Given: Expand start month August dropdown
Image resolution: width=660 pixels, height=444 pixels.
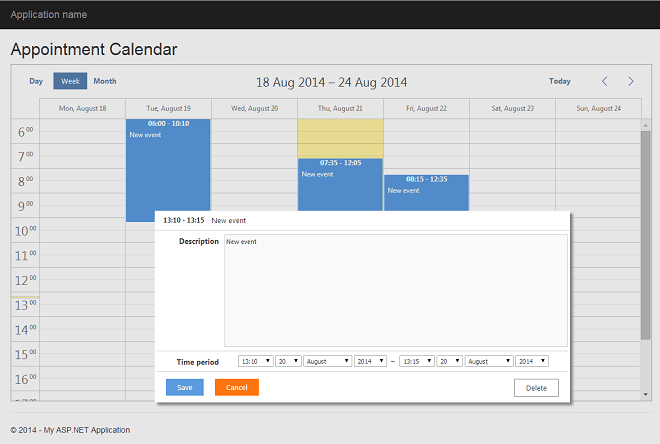Looking at the screenshot, I should coord(327,361).
